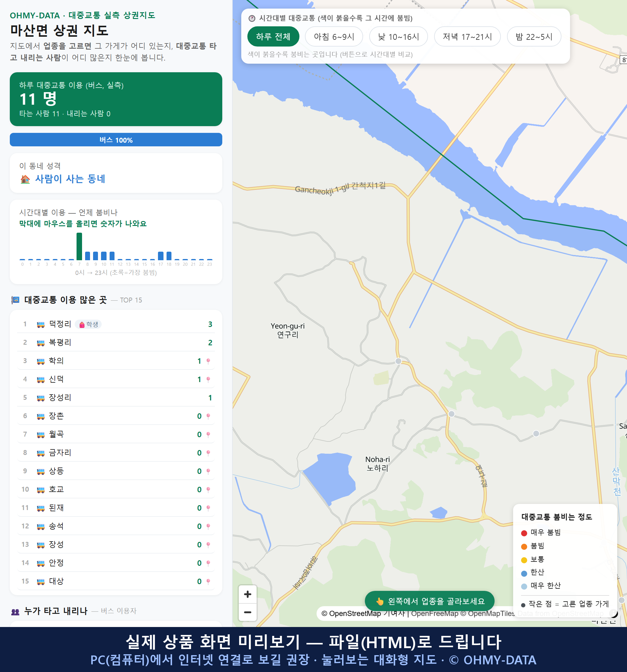Click the bus icon in the 복평리 row
The height and width of the screenshot is (672, 627).
(40, 343)
